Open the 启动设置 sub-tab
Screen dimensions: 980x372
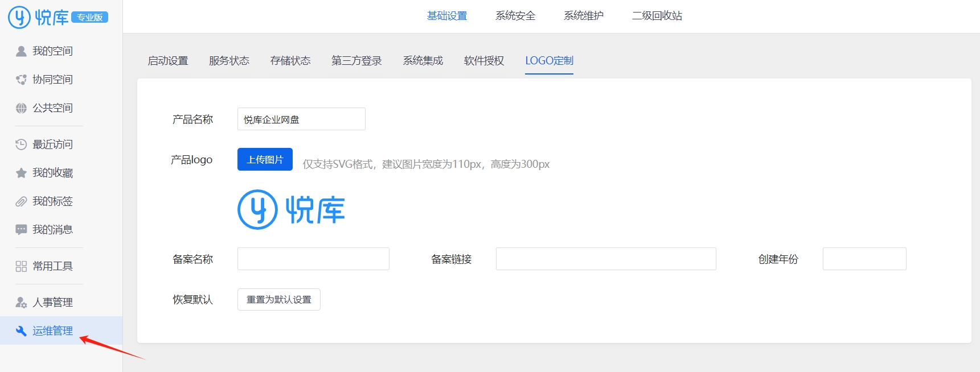coord(168,61)
